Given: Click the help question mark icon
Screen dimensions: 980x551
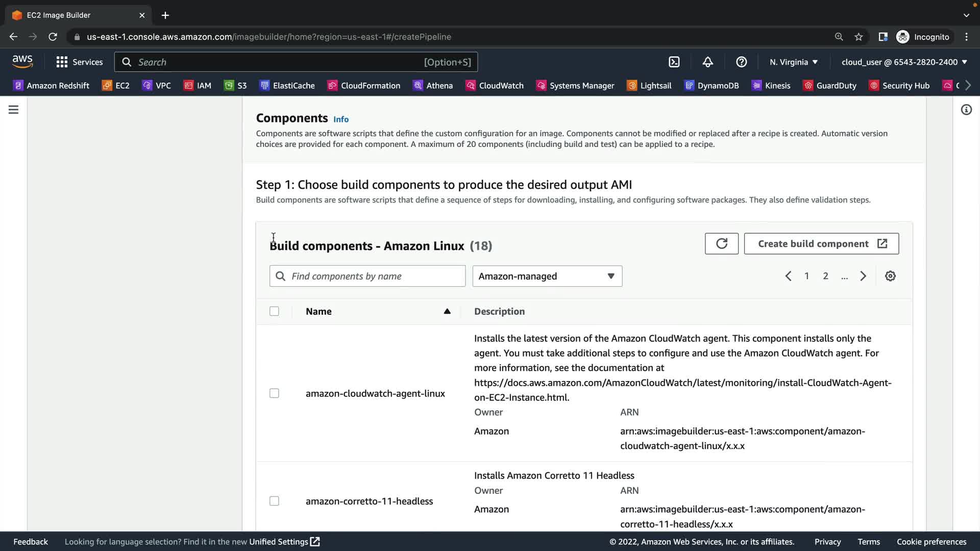Looking at the screenshot, I should (741, 62).
